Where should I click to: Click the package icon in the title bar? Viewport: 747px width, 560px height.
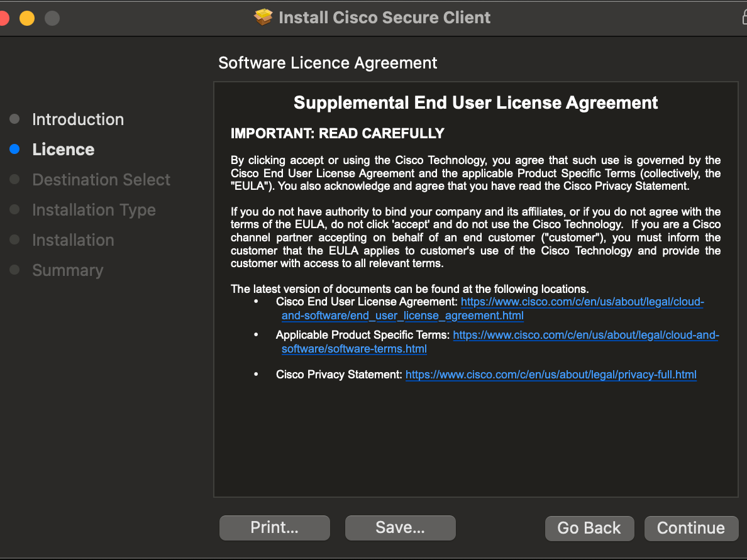pyautogui.click(x=263, y=18)
